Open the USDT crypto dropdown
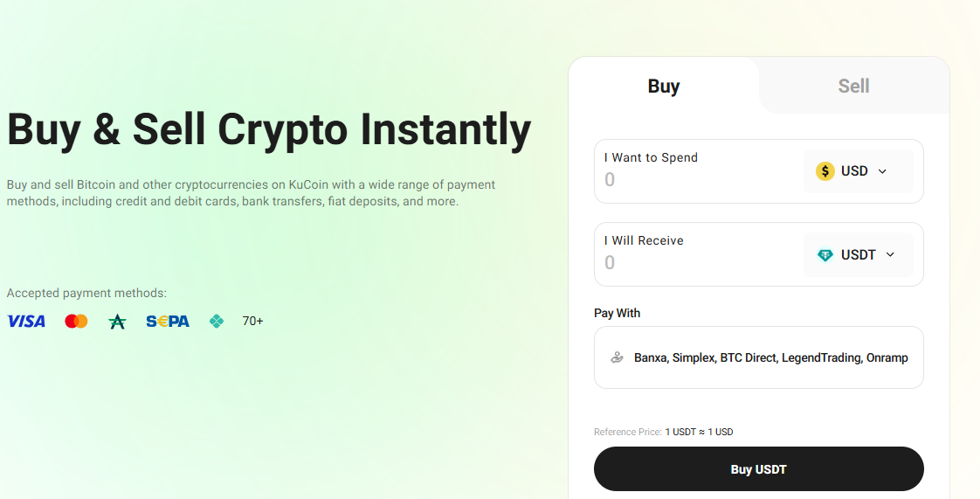The image size is (980, 499). [x=858, y=254]
